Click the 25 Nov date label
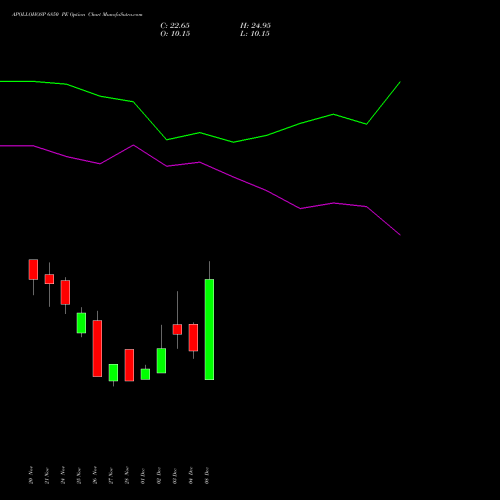 tap(79, 475)
